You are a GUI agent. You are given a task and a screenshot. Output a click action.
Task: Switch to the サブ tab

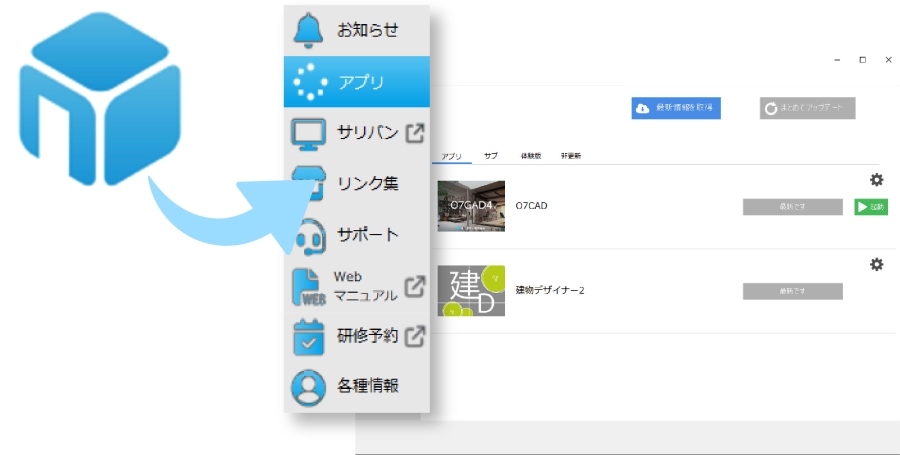click(490, 156)
